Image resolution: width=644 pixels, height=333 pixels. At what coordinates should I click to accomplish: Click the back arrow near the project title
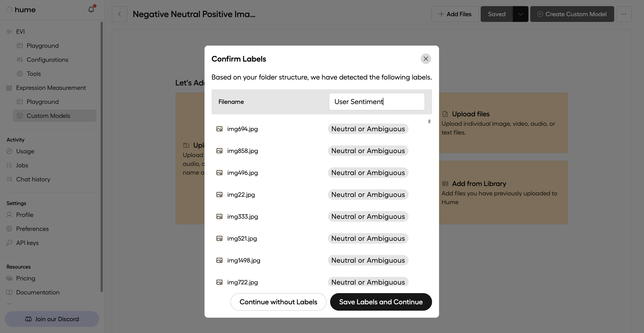[119, 14]
